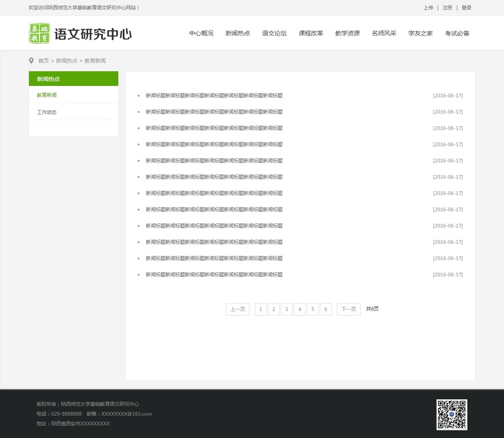Viewport: 504px width, 438px height.
Task: Click the 注册 link at top
Action: pos(447,8)
